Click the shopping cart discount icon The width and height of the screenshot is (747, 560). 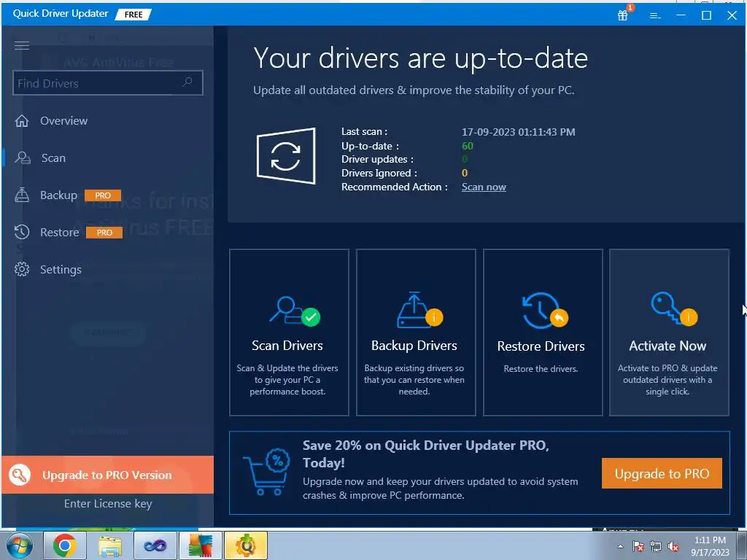pyautogui.click(x=267, y=472)
